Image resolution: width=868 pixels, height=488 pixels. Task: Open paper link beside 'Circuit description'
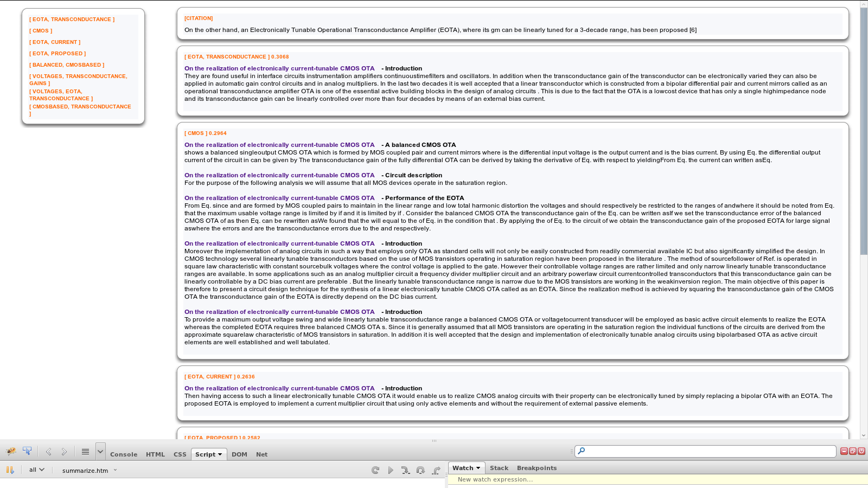click(x=279, y=175)
